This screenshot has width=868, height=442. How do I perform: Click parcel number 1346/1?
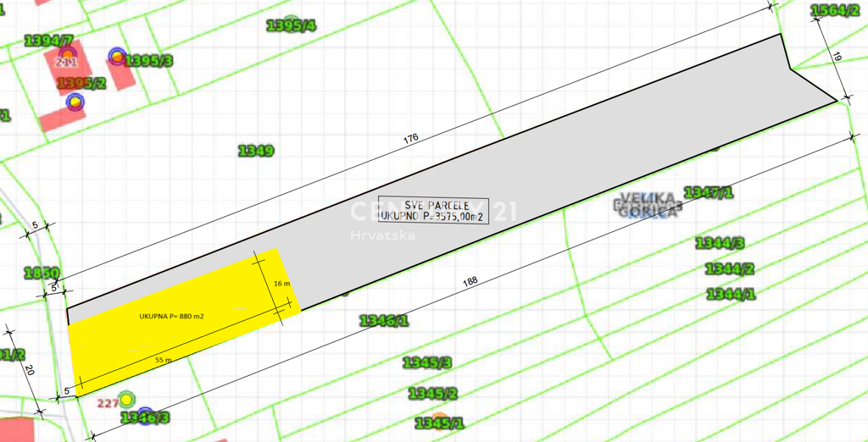click(384, 320)
